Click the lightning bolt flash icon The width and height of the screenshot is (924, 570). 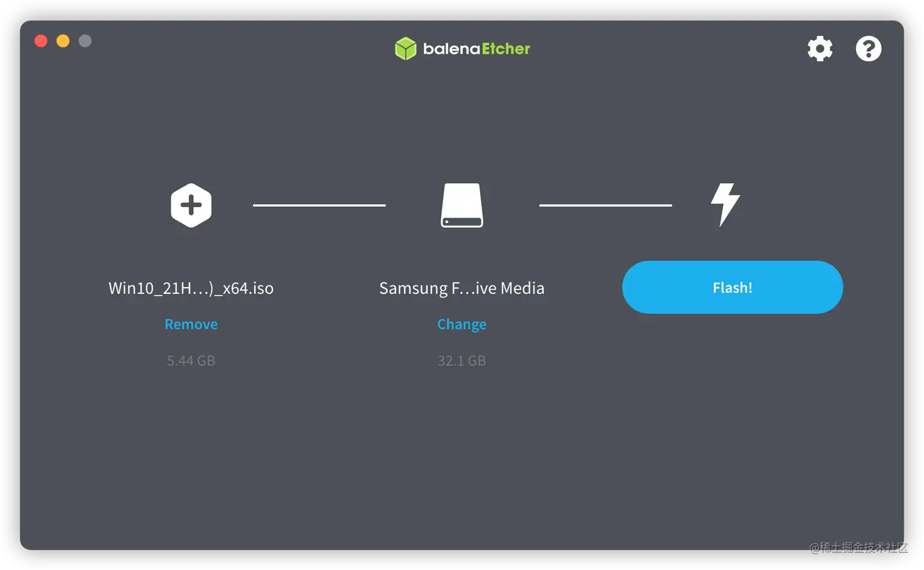click(x=725, y=205)
